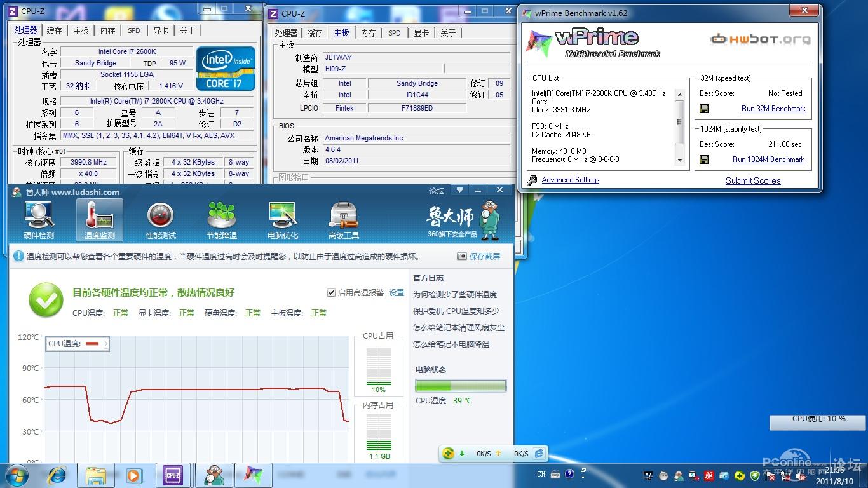Click the Intel Core i7 badge in CPU-Z

pos(226,68)
